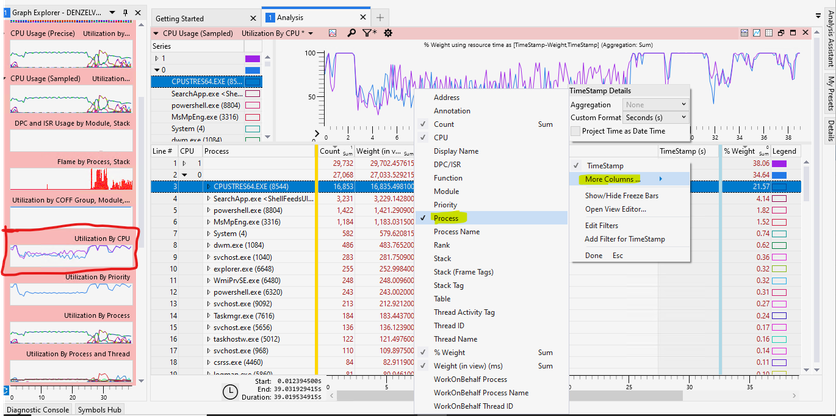
Task: Switch to the Getting Started tab
Action: pyautogui.click(x=179, y=18)
